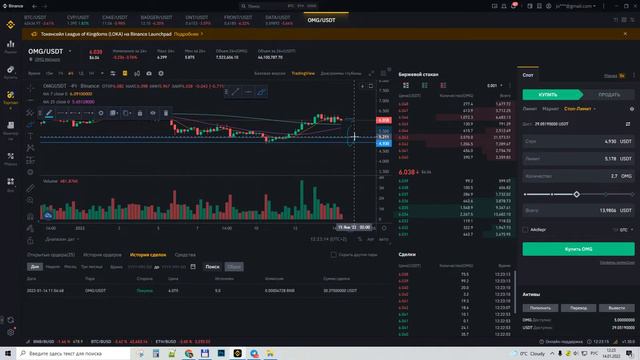Viewport: 640px width, 360px height.
Task: Click Windows taskbar search box
Action: (x=73, y=353)
